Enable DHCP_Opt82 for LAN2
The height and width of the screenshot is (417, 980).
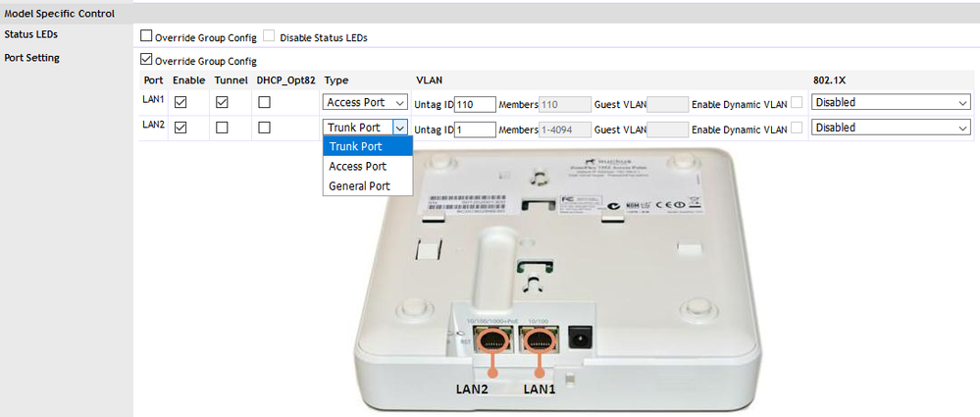coord(265,128)
